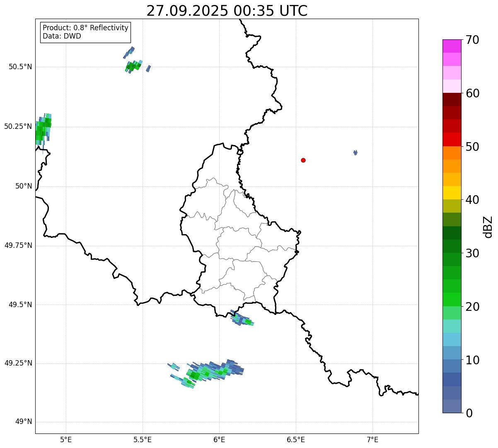Pick the bright green swatch above 20
This screenshot has height=448, width=498.
[x=452, y=300]
